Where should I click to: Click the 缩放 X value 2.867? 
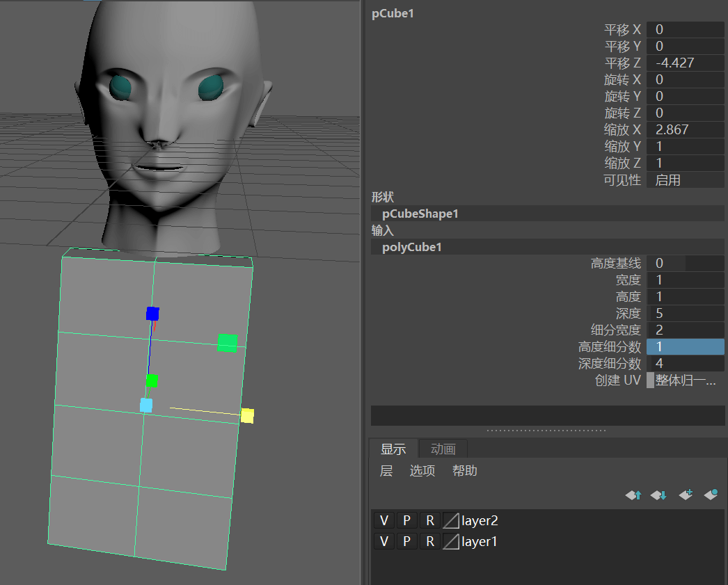pyautogui.click(x=686, y=130)
